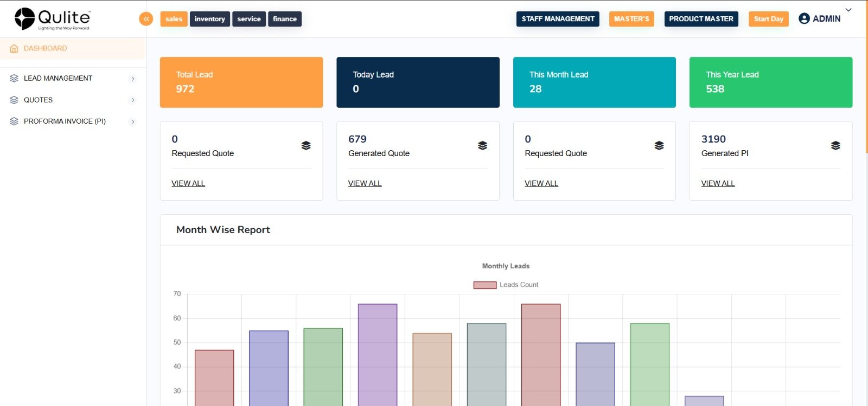View all under Requested Quote card beside Generated PI
The height and width of the screenshot is (406, 868).
(541, 183)
